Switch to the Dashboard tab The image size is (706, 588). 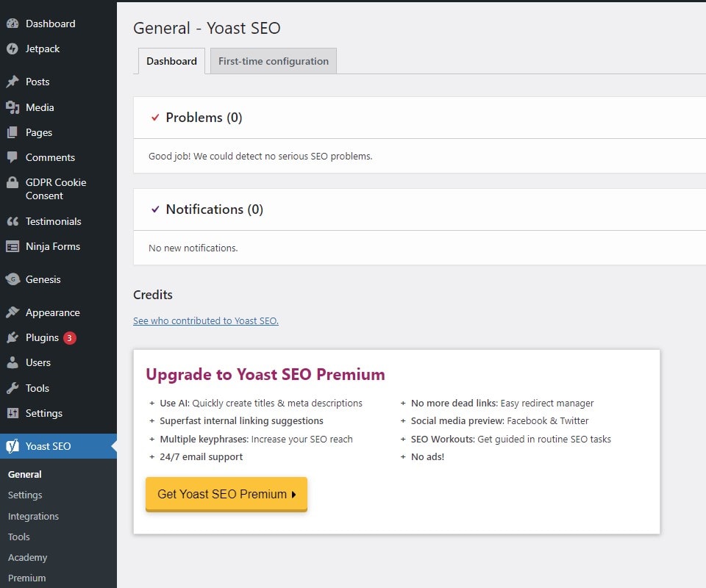coord(171,61)
